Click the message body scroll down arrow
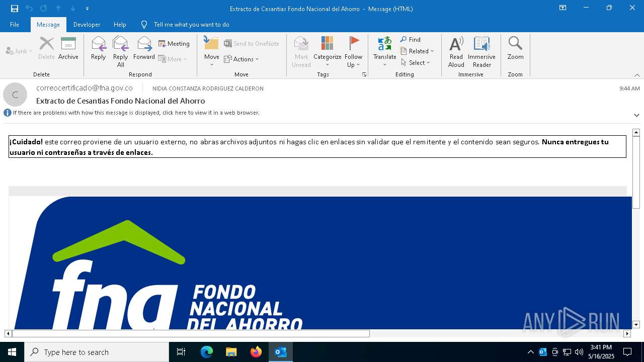The image size is (644, 362). coord(636,325)
